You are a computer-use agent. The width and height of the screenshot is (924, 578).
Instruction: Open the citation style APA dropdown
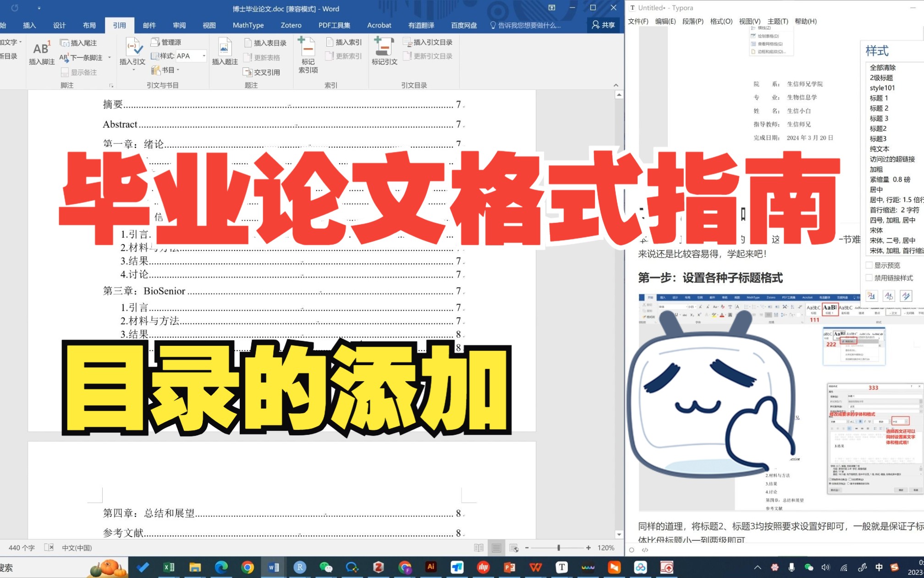pyautogui.click(x=204, y=56)
